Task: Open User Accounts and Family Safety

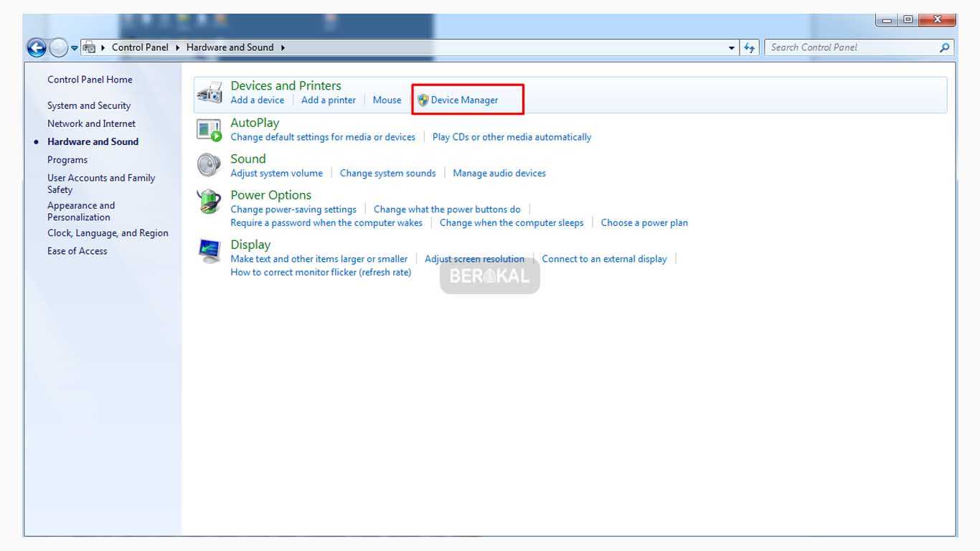Action: (x=101, y=184)
